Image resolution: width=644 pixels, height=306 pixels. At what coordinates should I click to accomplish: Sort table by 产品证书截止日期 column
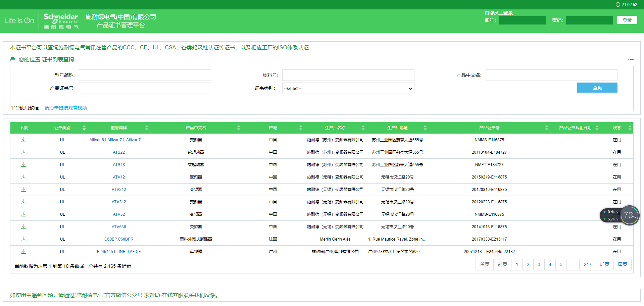tap(597, 128)
